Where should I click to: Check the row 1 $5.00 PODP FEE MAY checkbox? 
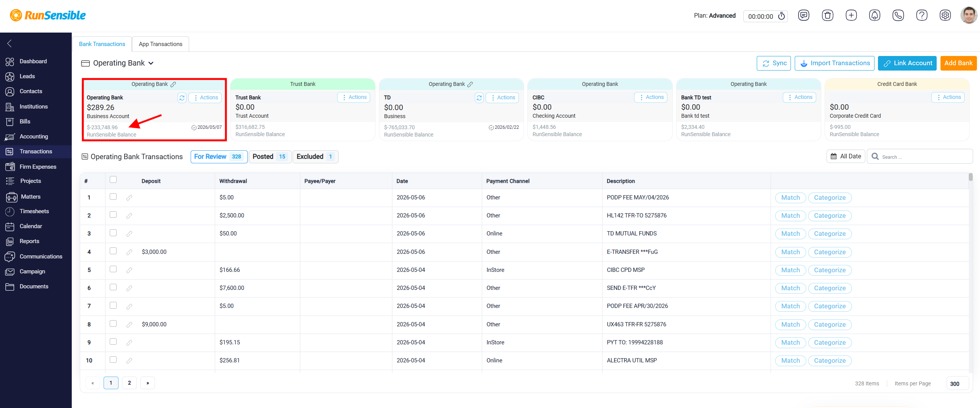(113, 196)
